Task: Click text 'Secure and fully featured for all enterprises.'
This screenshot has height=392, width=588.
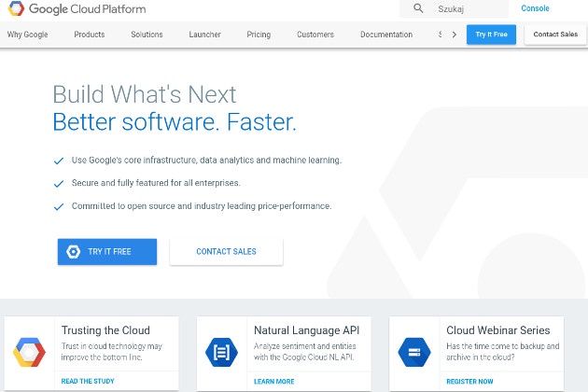Action: tap(156, 183)
